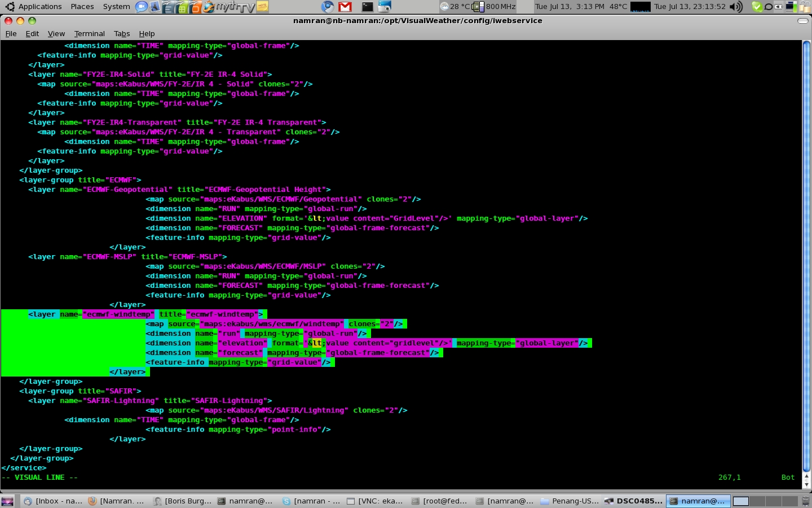Click the terminal launcher in the panel
812x508 pixels.
pos(368,7)
